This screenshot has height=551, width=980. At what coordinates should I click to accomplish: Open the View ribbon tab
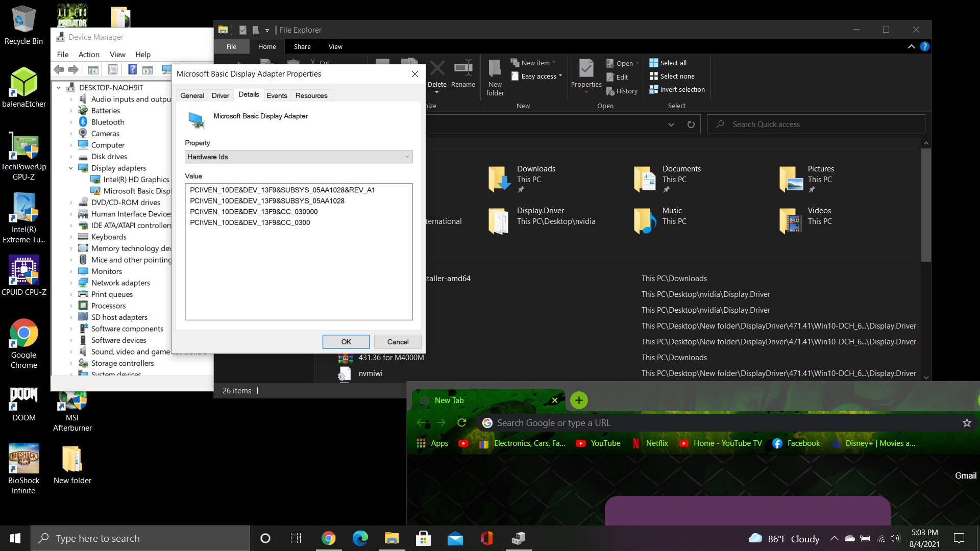click(335, 46)
